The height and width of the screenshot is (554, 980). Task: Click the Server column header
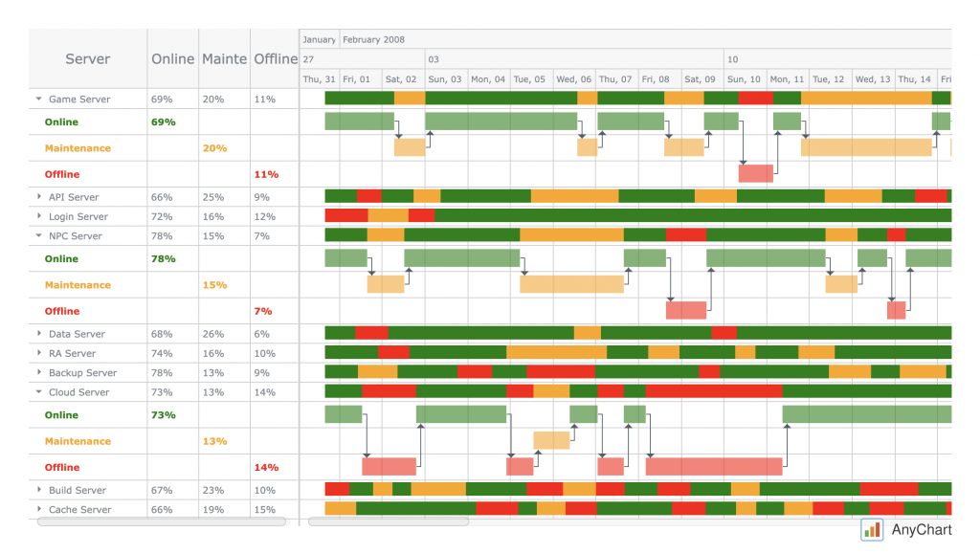pyautogui.click(x=86, y=58)
